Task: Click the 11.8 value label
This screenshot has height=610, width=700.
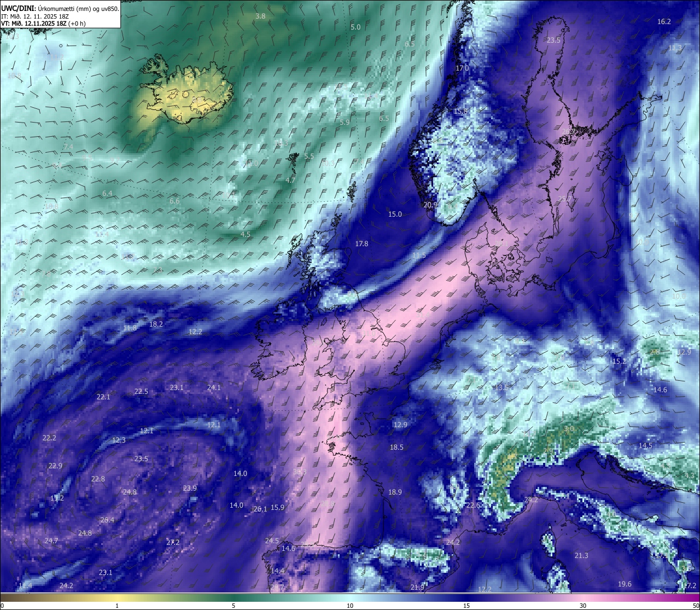Action: 130,328
